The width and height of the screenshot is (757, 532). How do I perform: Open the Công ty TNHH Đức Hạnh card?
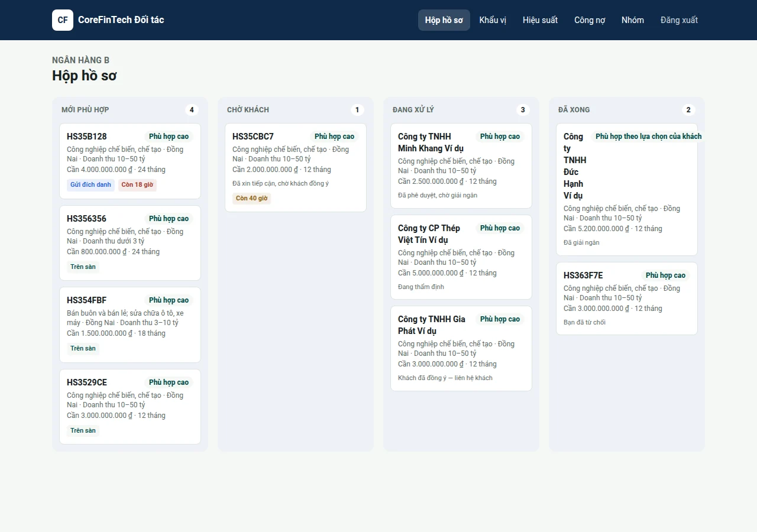pos(627,190)
